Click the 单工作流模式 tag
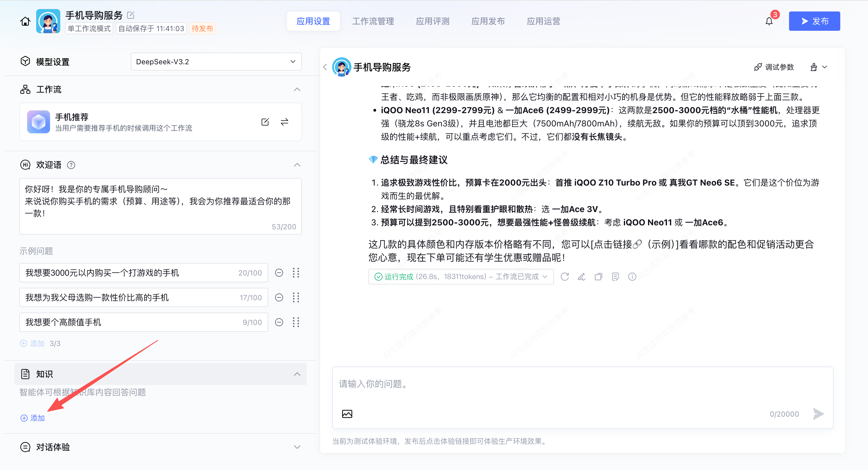Image resolution: width=868 pixels, height=470 pixels. [x=89, y=28]
